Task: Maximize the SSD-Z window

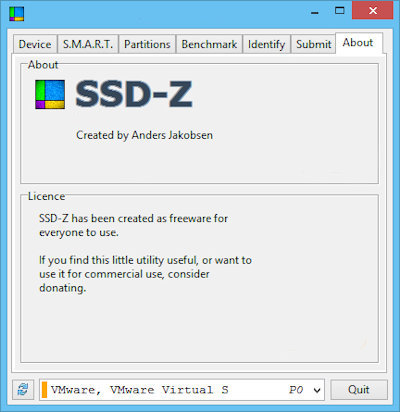Action: click(x=339, y=11)
